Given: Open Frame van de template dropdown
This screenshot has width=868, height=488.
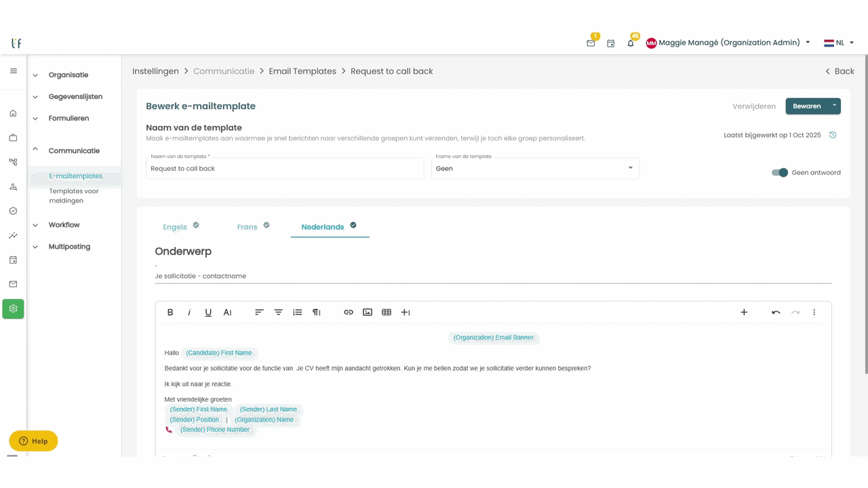Looking at the screenshot, I should pyautogui.click(x=535, y=168).
